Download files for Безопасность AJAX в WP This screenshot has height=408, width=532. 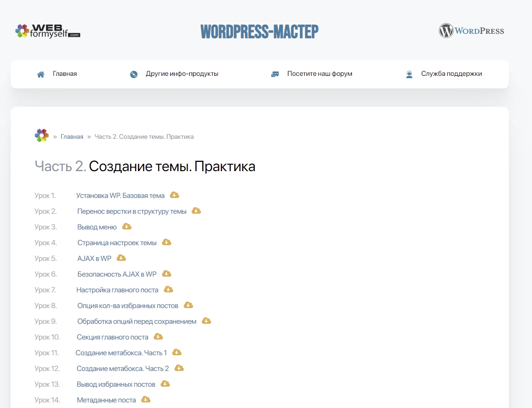pyautogui.click(x=167, y=273)
